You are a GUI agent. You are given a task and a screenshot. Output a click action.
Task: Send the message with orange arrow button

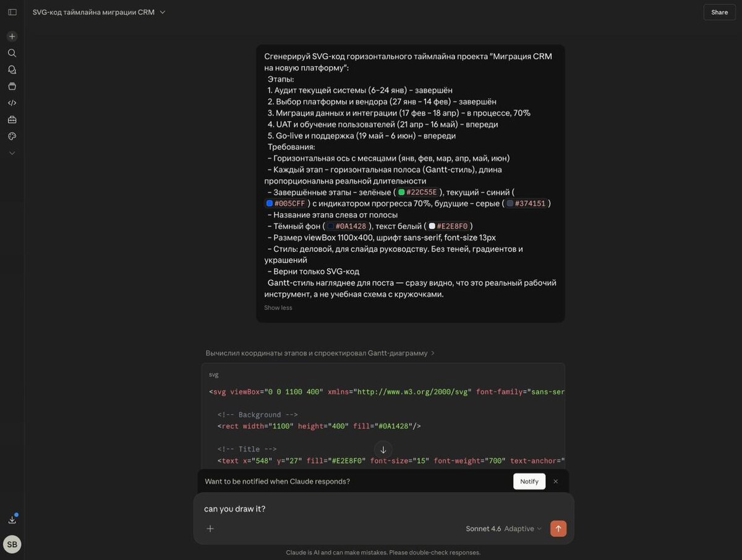[x=558, y=528]
